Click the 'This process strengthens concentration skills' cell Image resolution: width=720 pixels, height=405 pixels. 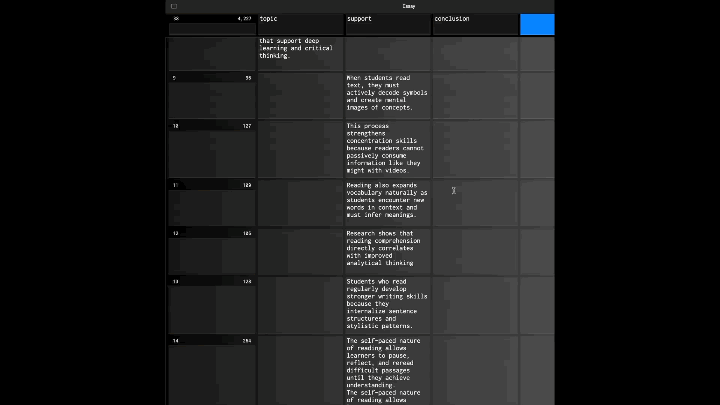tap(387, 148)
